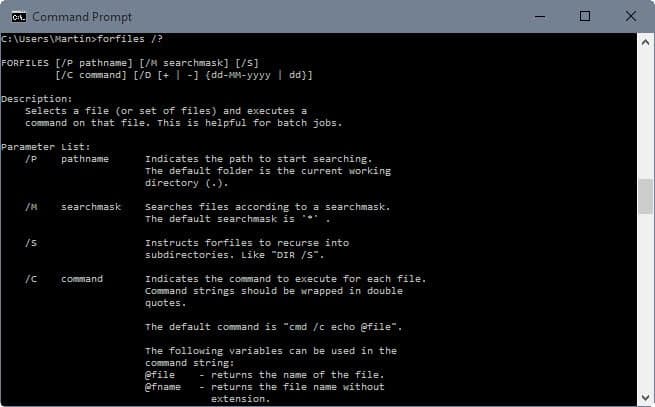Close the Command Prompt window
This screenshot has width=655, height=407.
coord(631,16)
